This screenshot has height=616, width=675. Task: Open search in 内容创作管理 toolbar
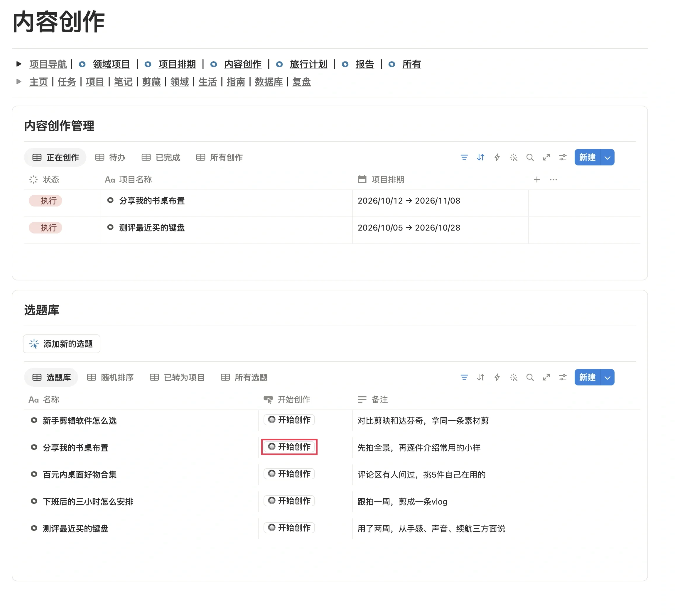click(530, 157)
